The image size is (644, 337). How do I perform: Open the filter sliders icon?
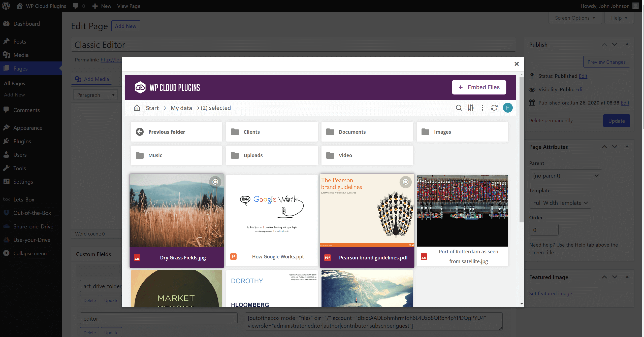471,108
